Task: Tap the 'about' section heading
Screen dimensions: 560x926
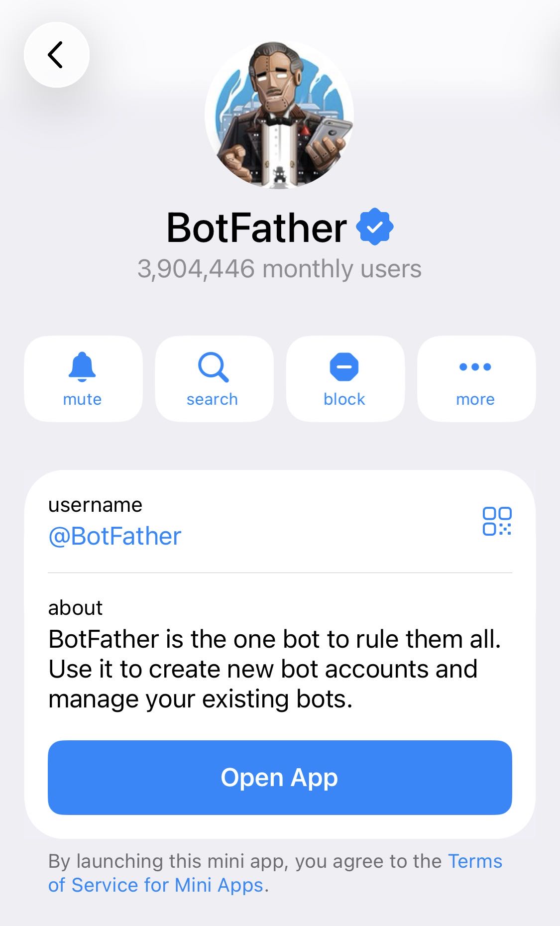Action: coord(75,608)
